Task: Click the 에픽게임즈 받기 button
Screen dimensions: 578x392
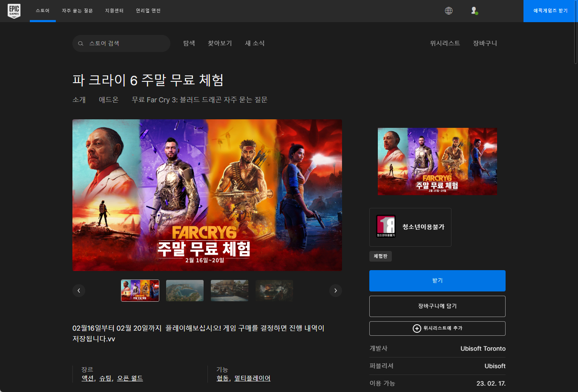Action: pos(550,11)
